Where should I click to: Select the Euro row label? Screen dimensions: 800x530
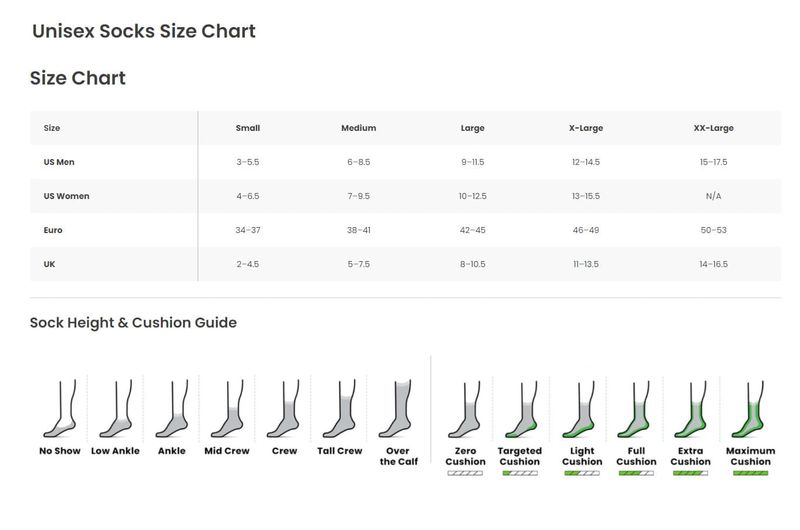(x=53, y=230)
